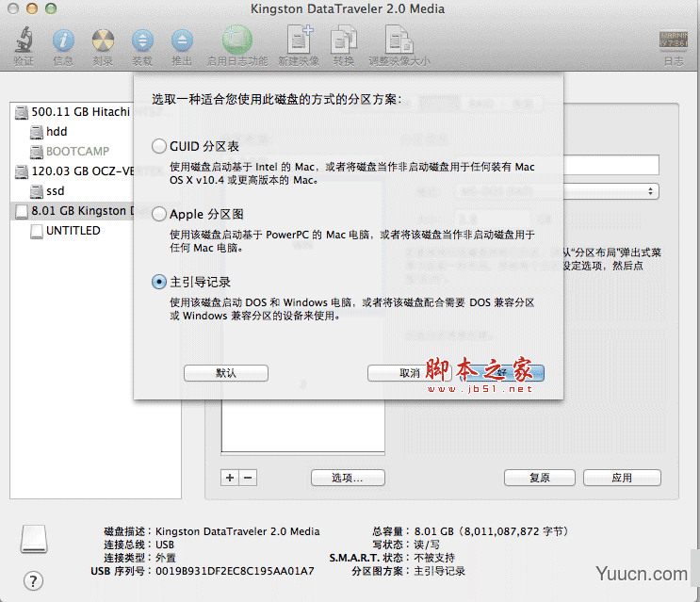Open the format dropdown on the right panel
The width and height of the screenshot is (700, 602).
pos(610,191)
